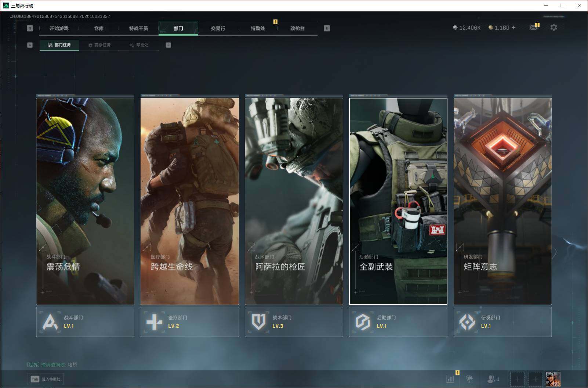This screenshot has height=388, width=588.
Task: Open the settings gear icon
Action: 553,28
